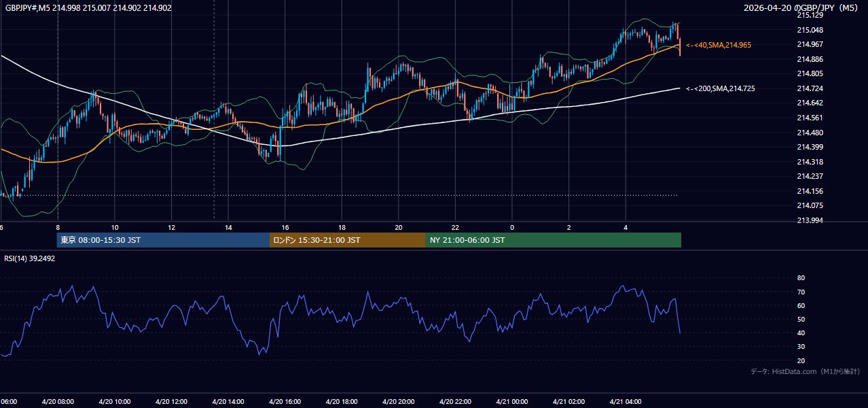Click the RSI scale value 40
The width and height of the screenshot is (868, 408).
coord(801,333)
